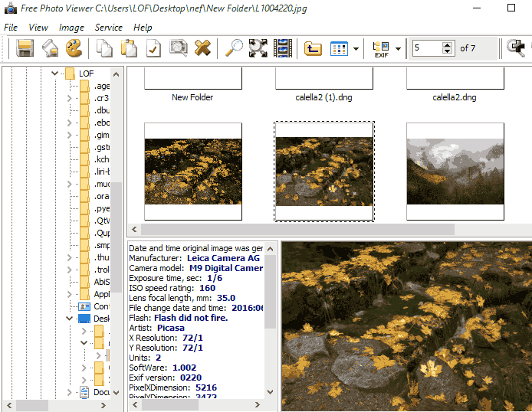Open the File menu
Image resolution: width=532 pixels, height=412 pixels.
11,28
